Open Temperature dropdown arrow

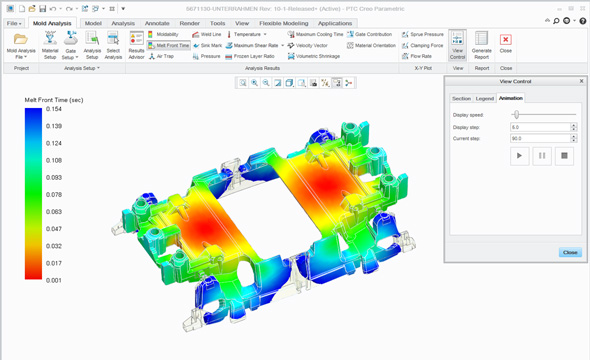(265, 34)
